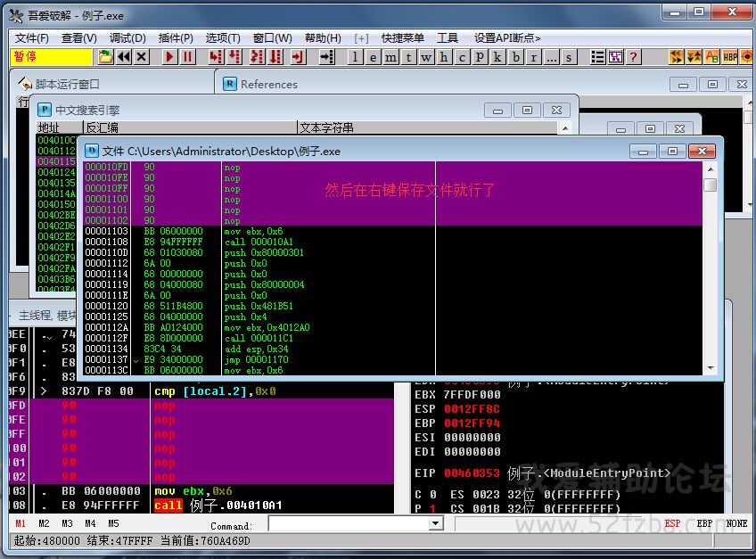Image resolution: width=756 pixels, height=559 pixels.
Task: Click the red question mark help icon
Action: pos(633,57)
